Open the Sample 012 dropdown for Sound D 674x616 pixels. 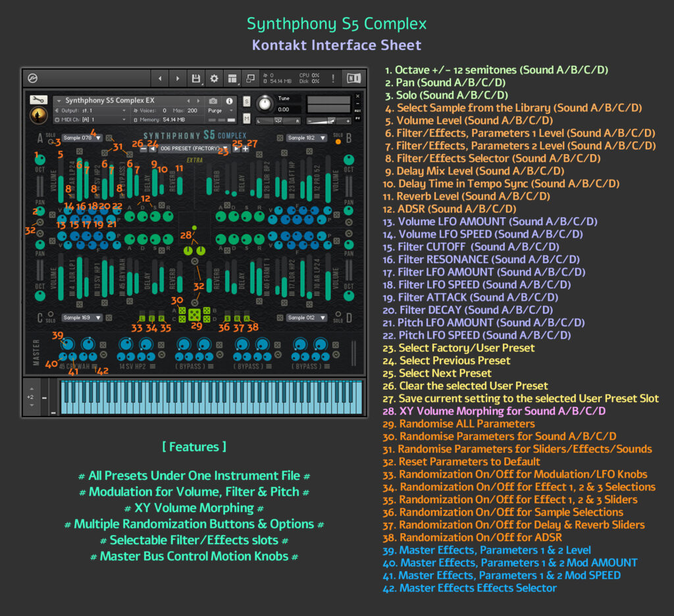(307, 318)
